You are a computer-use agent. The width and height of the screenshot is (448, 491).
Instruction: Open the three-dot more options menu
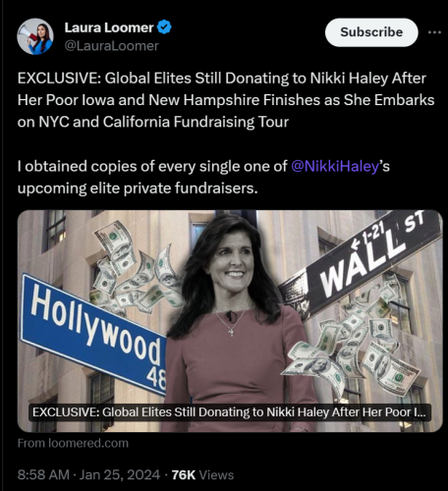click(x=434, y=32)
